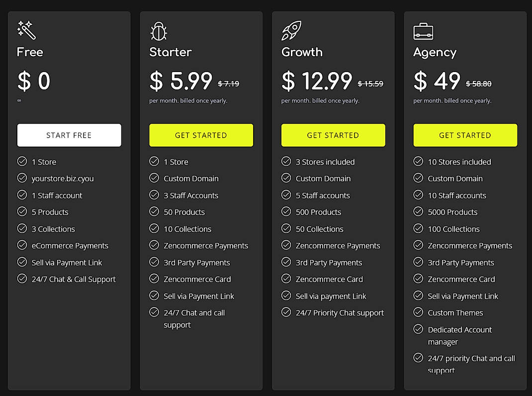Click the checkmark beside 'Custom Themes' in Agency

click(418, 313)
